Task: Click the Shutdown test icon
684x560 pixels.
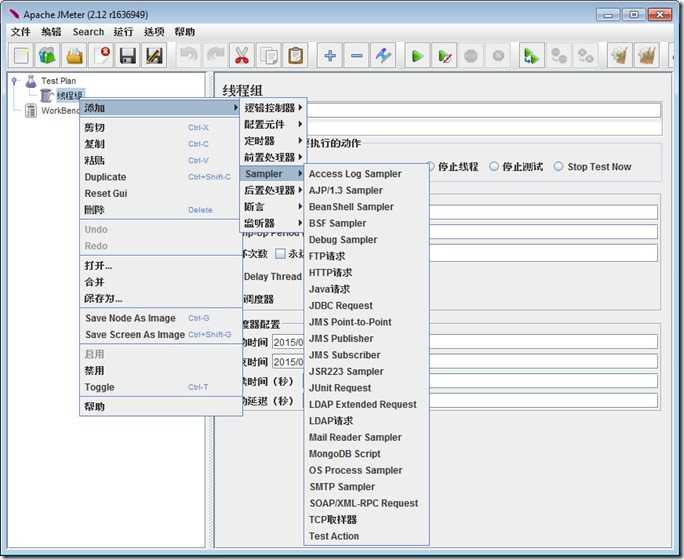Action: tap(498, 55)
